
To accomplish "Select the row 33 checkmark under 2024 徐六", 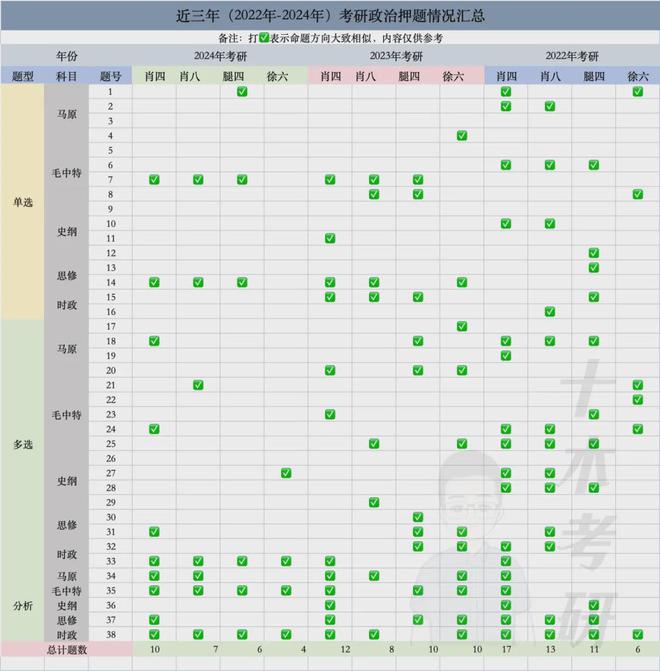I will point(286,561).
